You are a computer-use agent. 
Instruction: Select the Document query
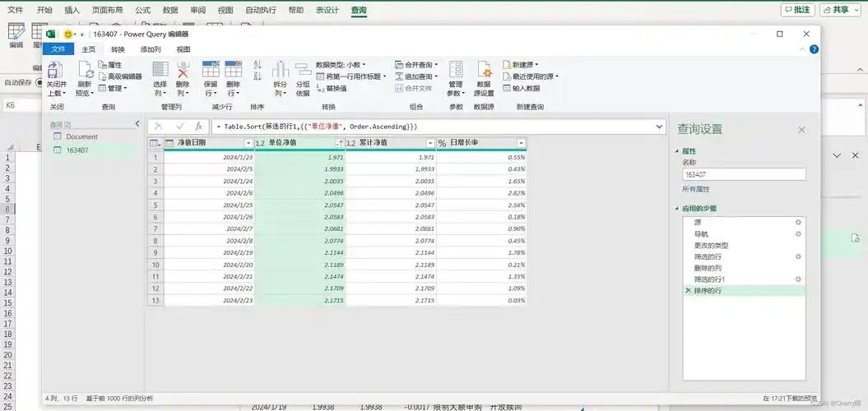coord(82,136)
